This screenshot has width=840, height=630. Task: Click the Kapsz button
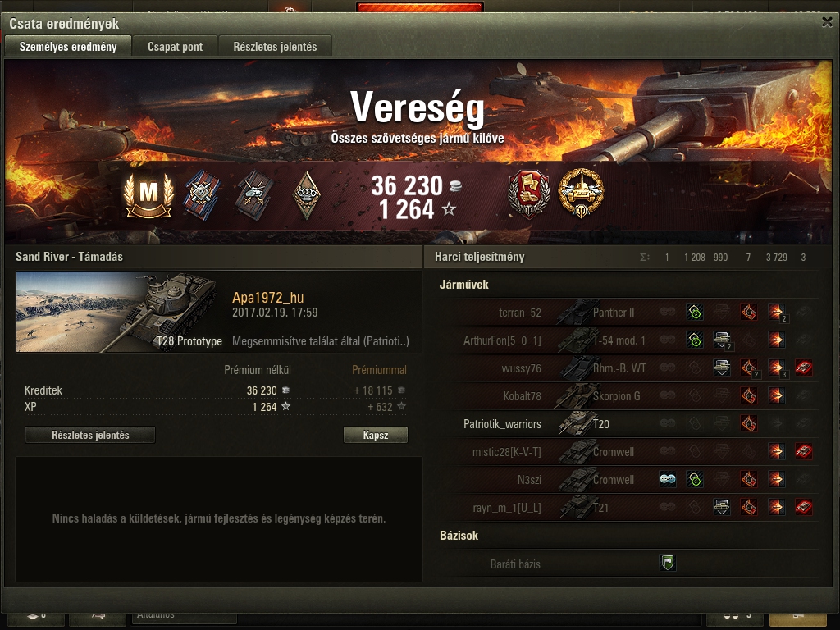376,435
